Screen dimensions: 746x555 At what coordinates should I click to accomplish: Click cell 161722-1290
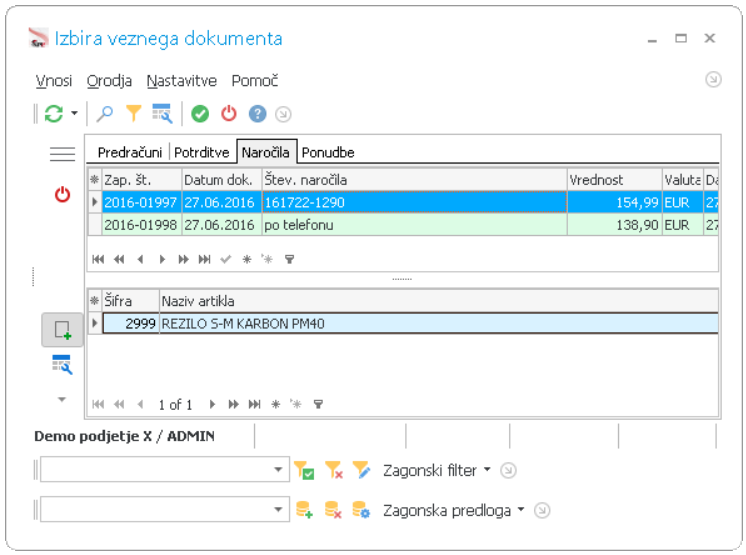[x=414, y=203]
